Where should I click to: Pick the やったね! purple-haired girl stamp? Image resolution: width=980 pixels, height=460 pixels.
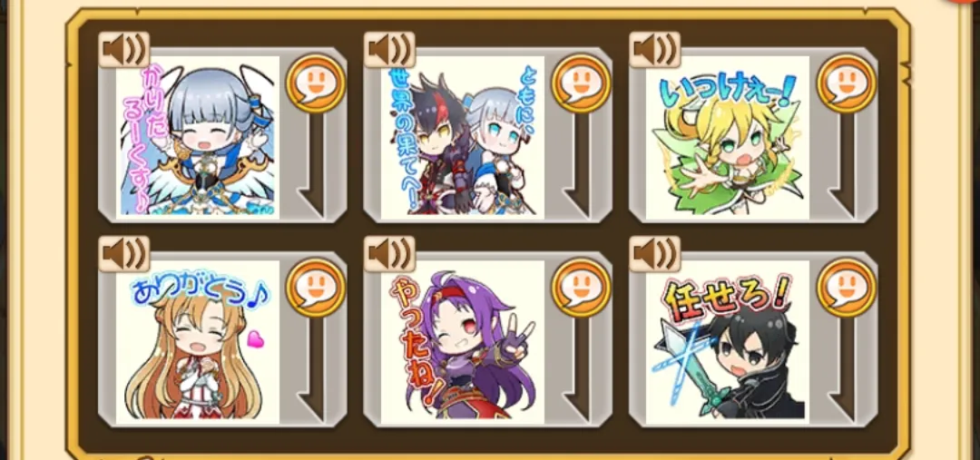coord(463,341)
